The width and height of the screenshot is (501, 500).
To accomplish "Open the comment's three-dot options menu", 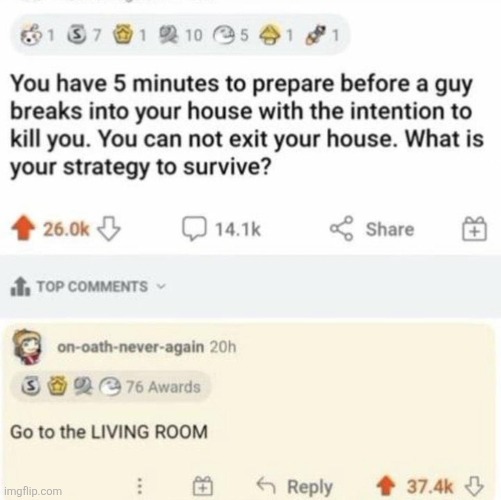I will coord(140,486).
